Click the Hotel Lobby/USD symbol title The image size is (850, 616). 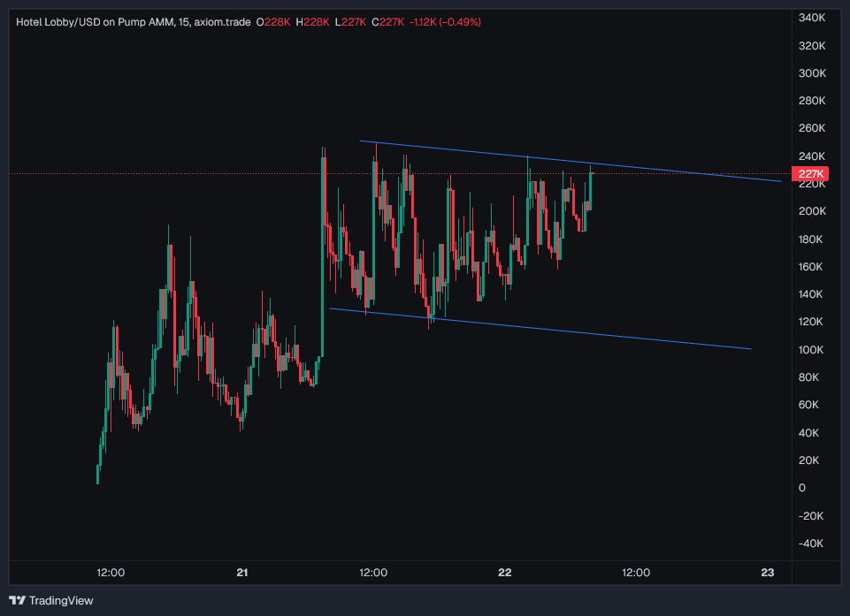pos(133,22)
